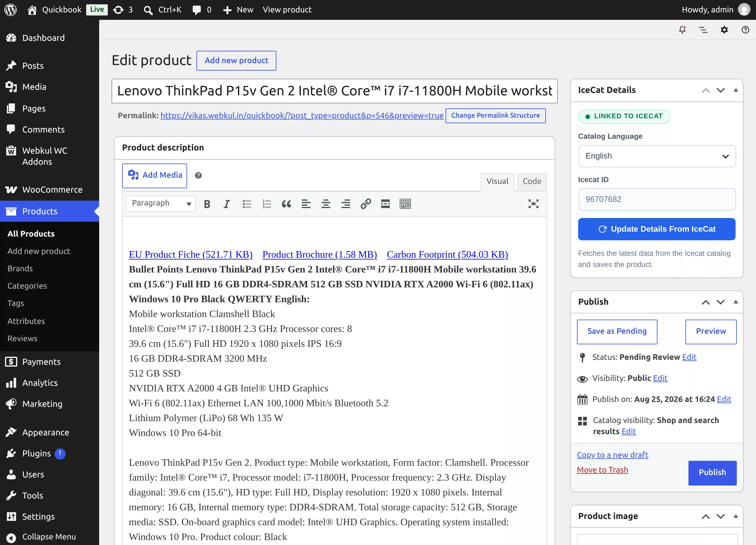Open the Catalog Language dropdown
The width and height of the screenshot is (756, 545).
pos(657,156)
